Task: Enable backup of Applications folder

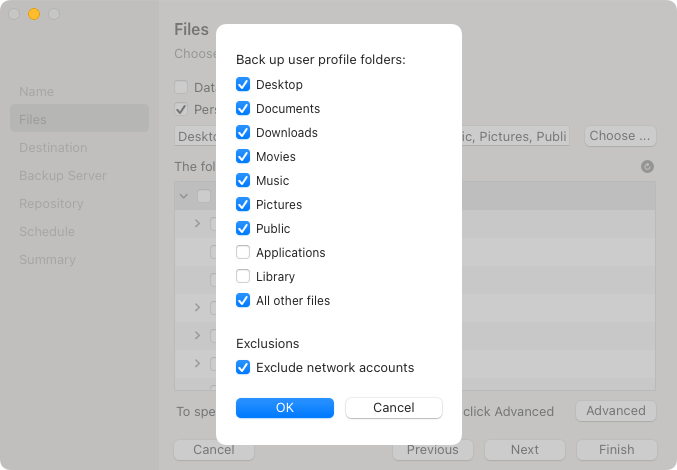Action: click(243, 253)
